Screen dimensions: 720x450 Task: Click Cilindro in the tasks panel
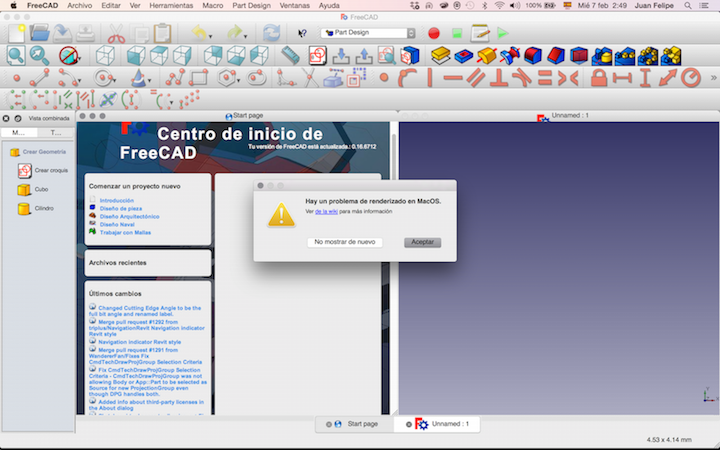[35, 208]
